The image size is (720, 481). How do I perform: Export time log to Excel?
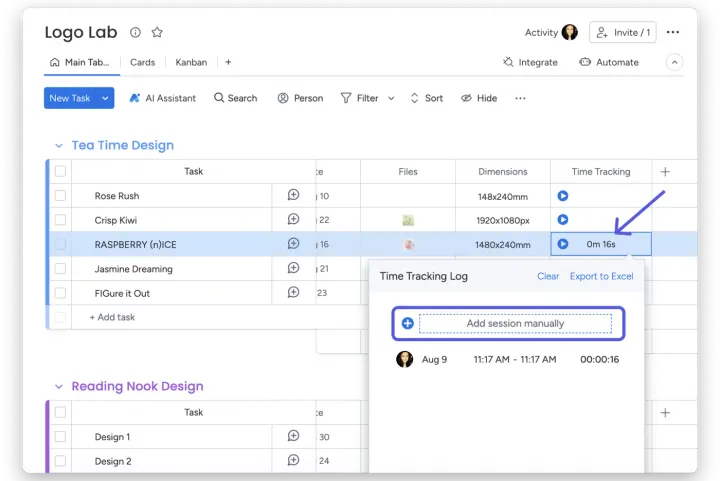point(602,276)
